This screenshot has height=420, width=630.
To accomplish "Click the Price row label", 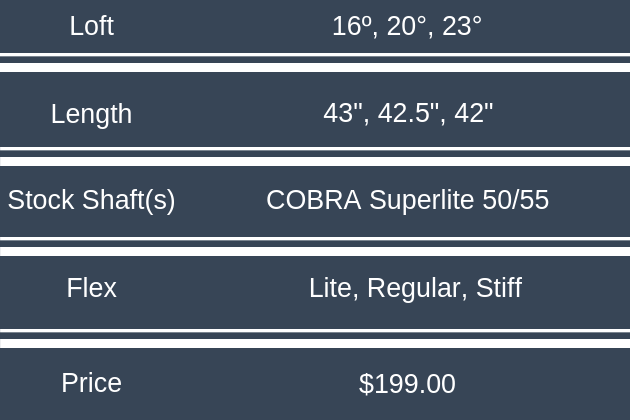I will click(x=91, y=383).
